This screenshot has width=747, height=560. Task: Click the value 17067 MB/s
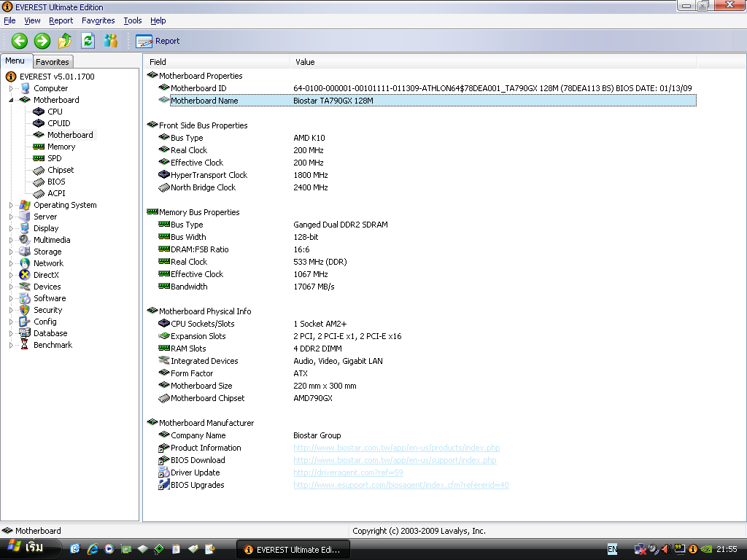click(x=314, y=287)
